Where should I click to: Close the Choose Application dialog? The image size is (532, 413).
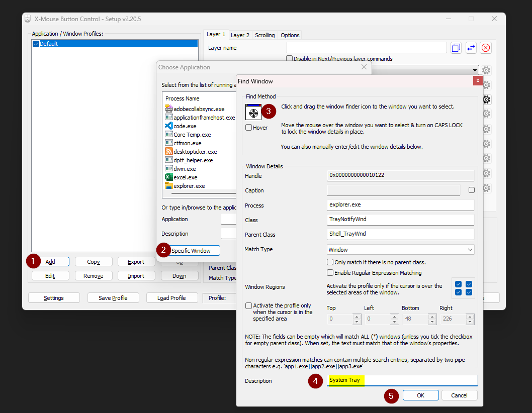364,67
